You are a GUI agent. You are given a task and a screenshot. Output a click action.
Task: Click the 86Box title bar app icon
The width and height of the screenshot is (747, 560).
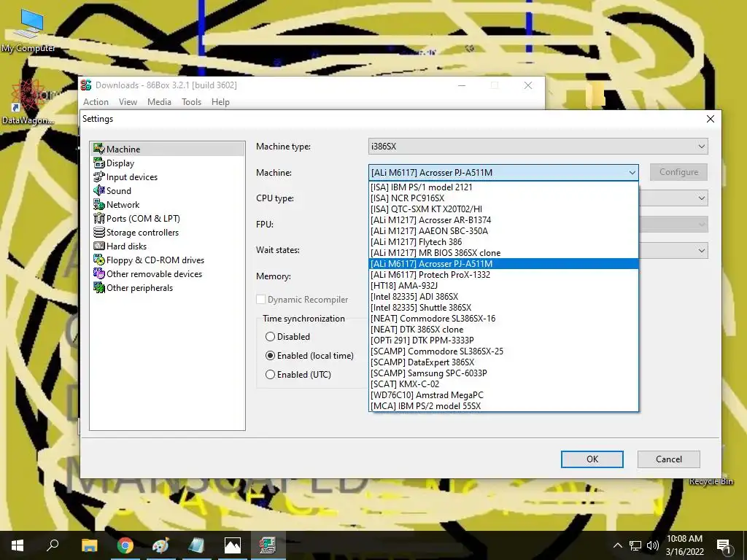coord(86,85)
